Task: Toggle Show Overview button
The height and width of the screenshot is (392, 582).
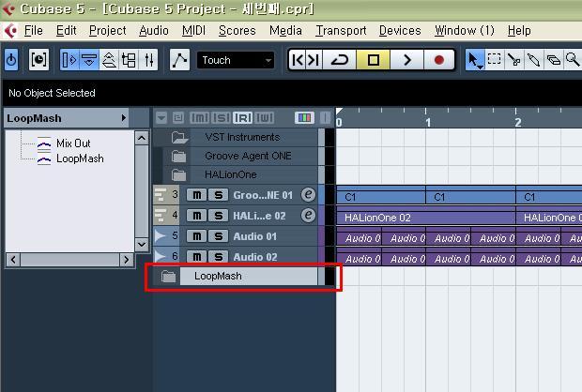Action: (109, 59)
